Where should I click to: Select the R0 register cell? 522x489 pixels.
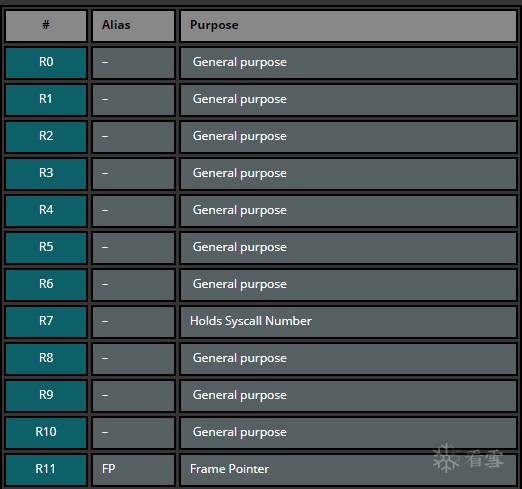coord(46,63)
